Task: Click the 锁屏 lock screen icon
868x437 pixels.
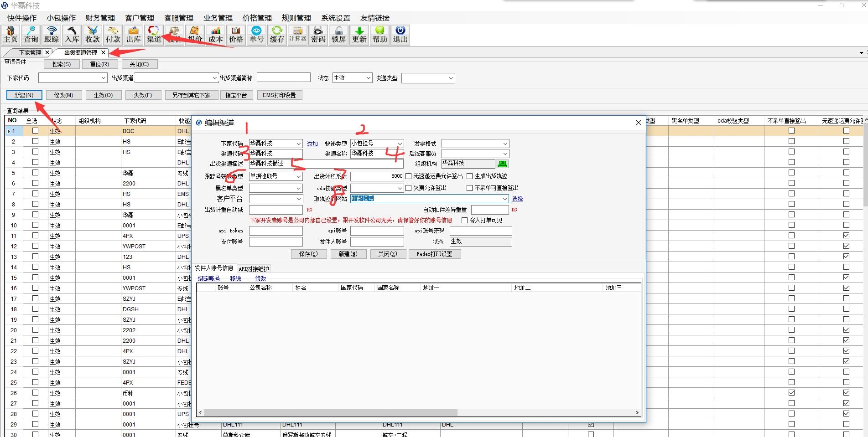Action: click(x=338, y=35)
